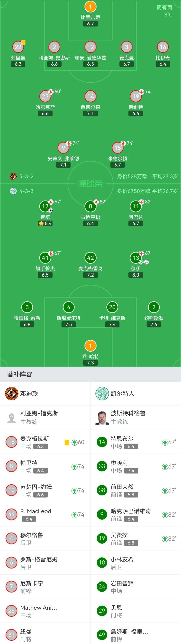This screenshot has width=181, height=644.
Task: Select 穆伊 number 13 player circle
Action: pyautogui.click(x=136, y=258)
